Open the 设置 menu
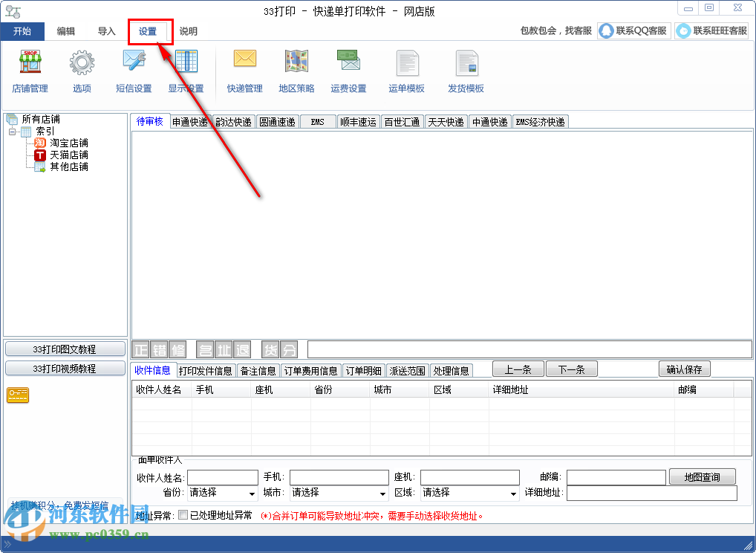The height and width of the screenshot is (553, 756). [150, 31]
